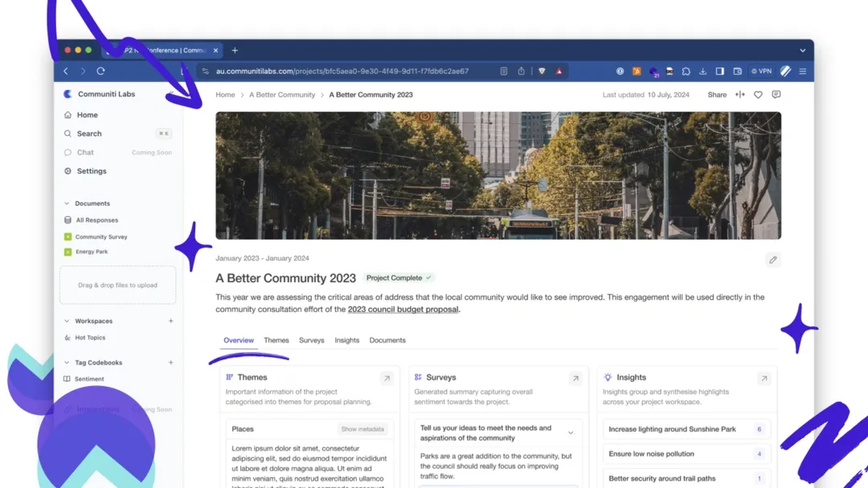Viewport: 868px width, 488px height.
Task: Open Increase lighting around Sunshine Park insight
Action: (686, 429)
